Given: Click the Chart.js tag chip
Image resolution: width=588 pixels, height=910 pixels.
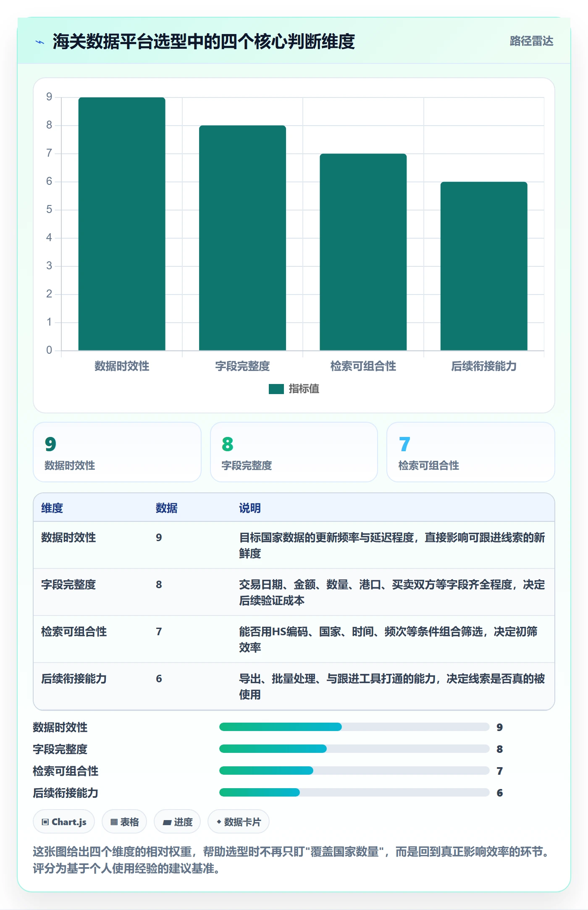Looking at the screenshot, I should [64, 822].
